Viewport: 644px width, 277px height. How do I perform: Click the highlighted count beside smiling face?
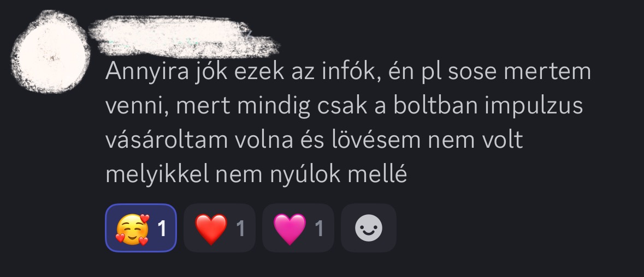[162, 228]
